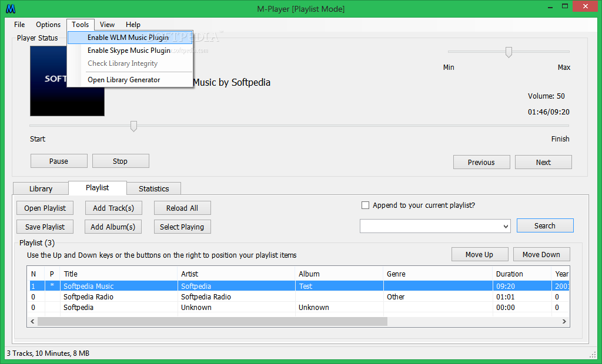Skip to the Next track
Screen dimensions: 602x364
point(543,162)
